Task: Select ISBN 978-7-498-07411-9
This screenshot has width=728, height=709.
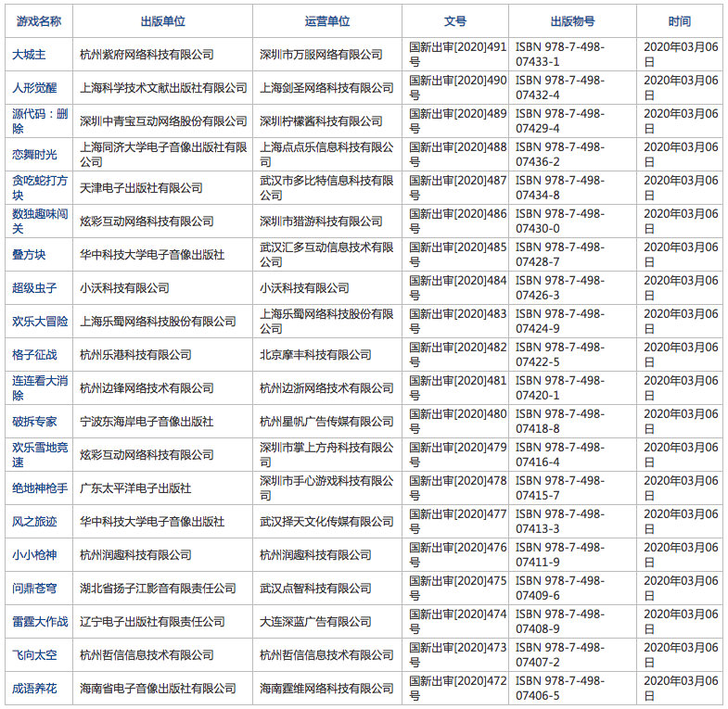Action: click(x=560, y=555)
